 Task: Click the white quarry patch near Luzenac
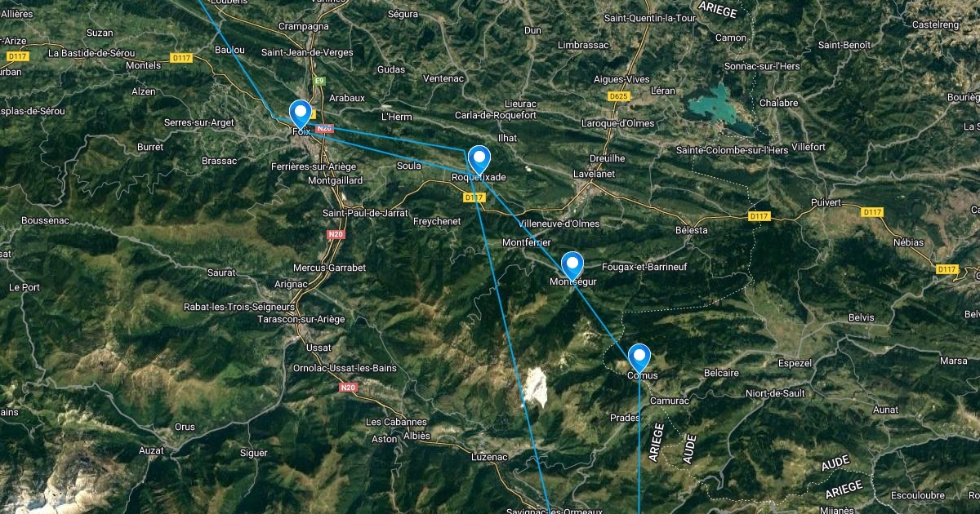click(x=535, y=387)
